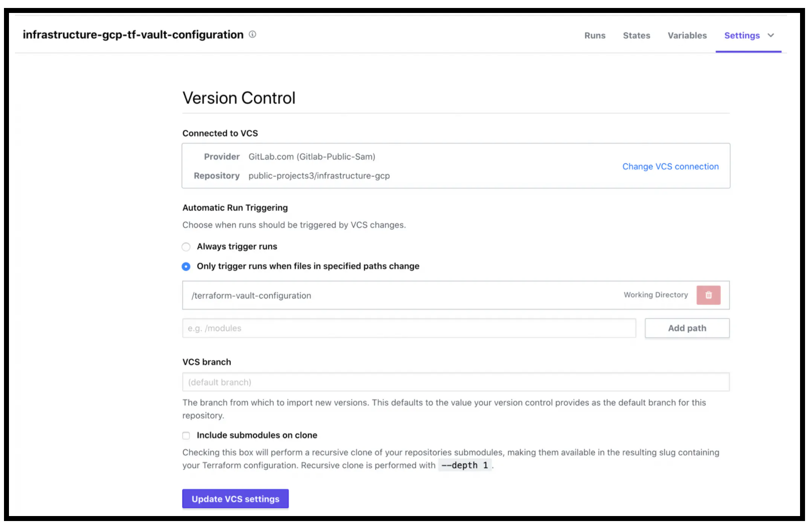The width and height of the screenshot is (812, 527).
Task: Select the Always trigger runs option
Action: click(x=186, y=247)
